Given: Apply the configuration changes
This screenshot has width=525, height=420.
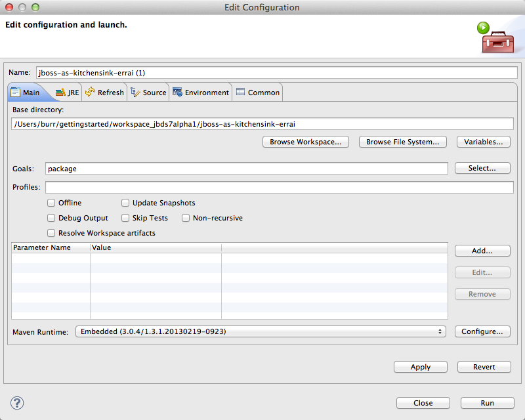Looking at the screenshot, I should pos(421,367).
